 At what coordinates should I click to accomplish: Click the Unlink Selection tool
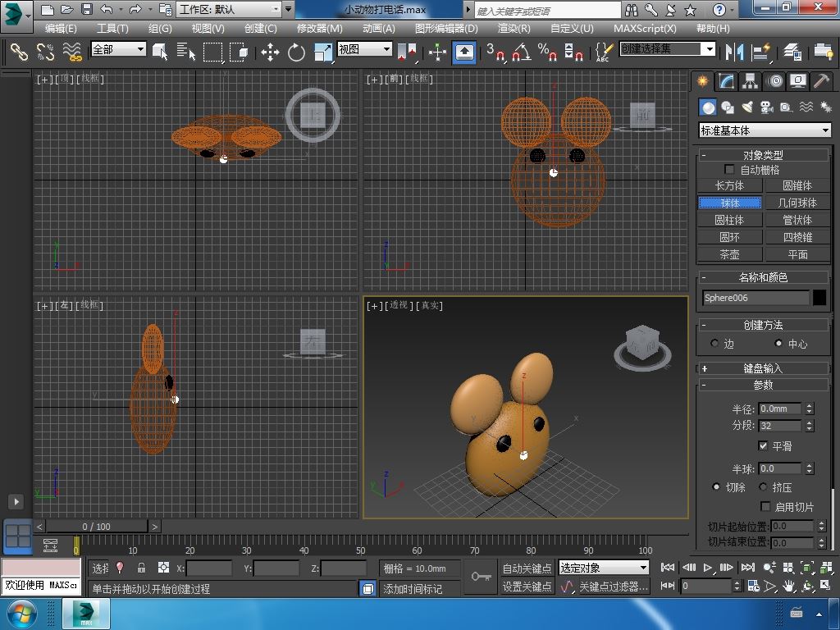(x=46, y=52)
